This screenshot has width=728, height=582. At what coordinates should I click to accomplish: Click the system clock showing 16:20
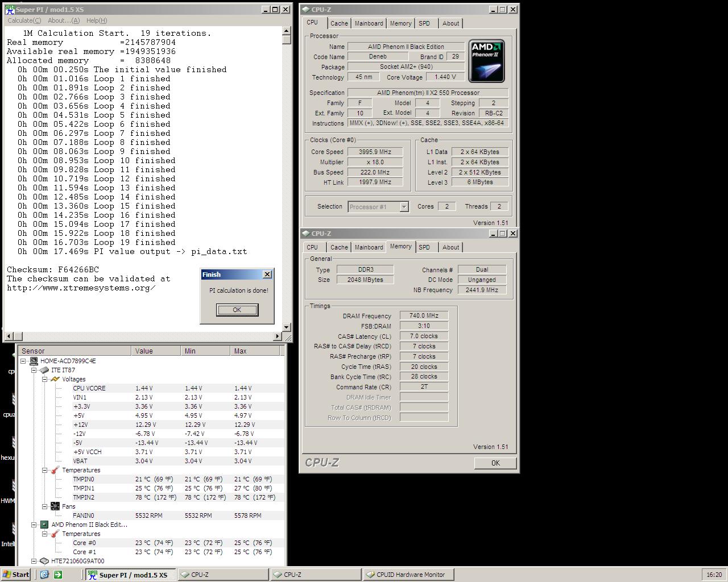click(714, 575)
